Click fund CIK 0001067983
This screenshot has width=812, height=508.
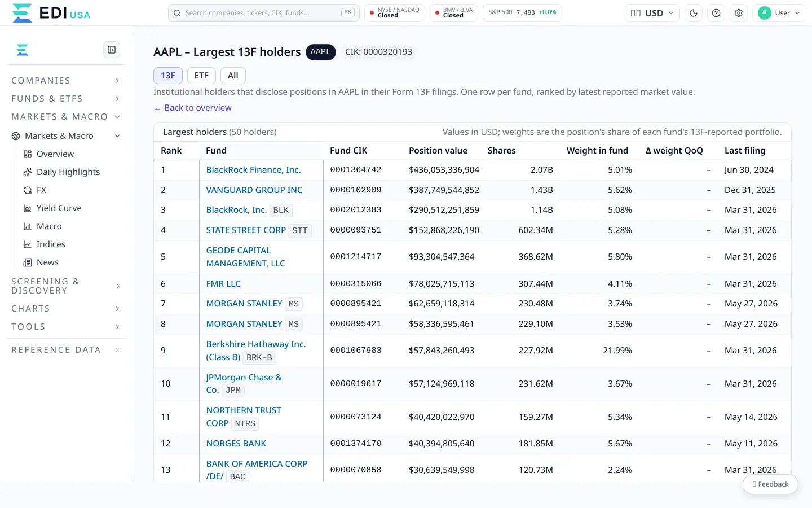pos(356,351)
